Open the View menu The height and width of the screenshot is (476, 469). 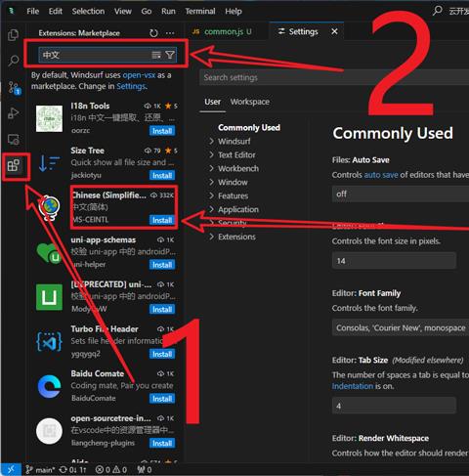(x=123, y=11)
